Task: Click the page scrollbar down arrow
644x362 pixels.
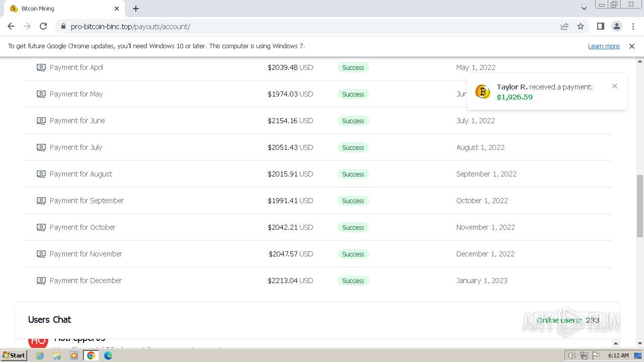Action: click(640, 343)
